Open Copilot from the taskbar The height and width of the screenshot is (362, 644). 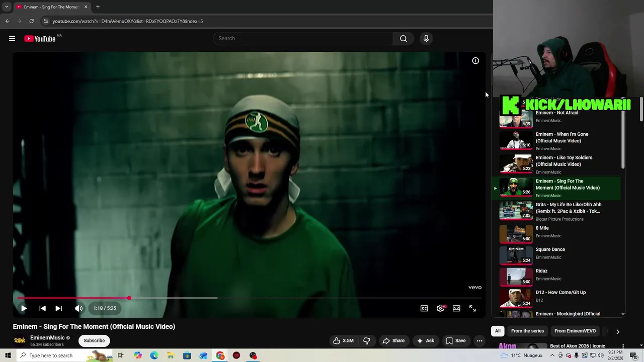[x=138, y=355]
